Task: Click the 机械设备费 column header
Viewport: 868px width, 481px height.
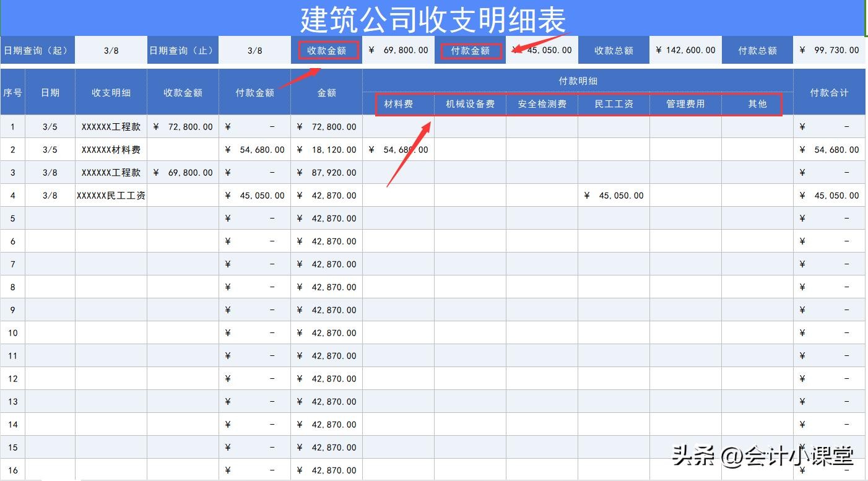Action: pyautogui.click(x=470, y=104)
